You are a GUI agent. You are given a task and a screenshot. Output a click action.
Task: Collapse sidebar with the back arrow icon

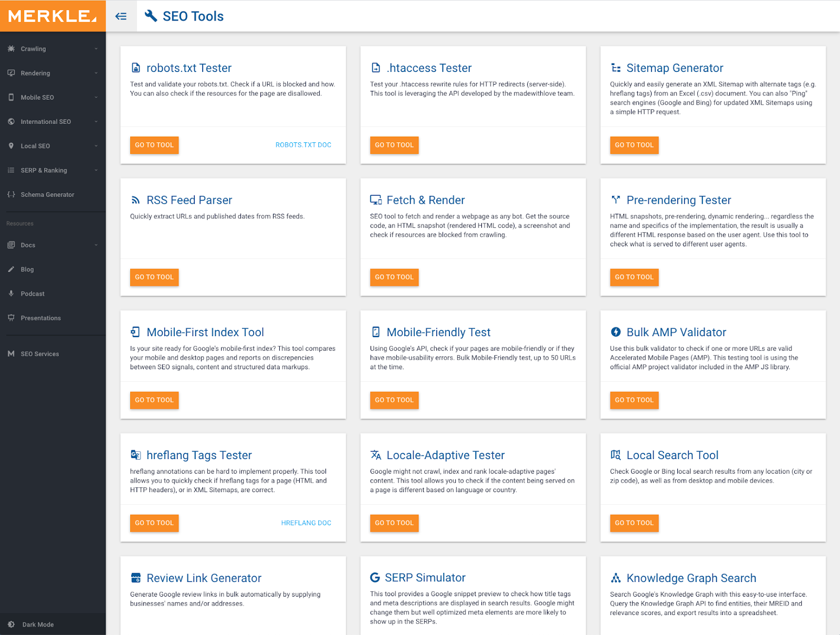(121, 16)
